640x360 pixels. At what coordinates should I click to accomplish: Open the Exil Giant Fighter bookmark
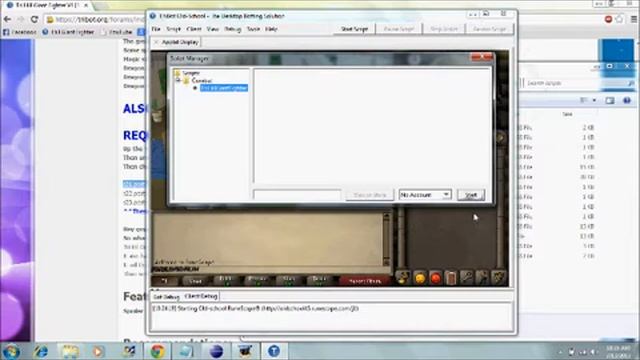tap(68, 32)
